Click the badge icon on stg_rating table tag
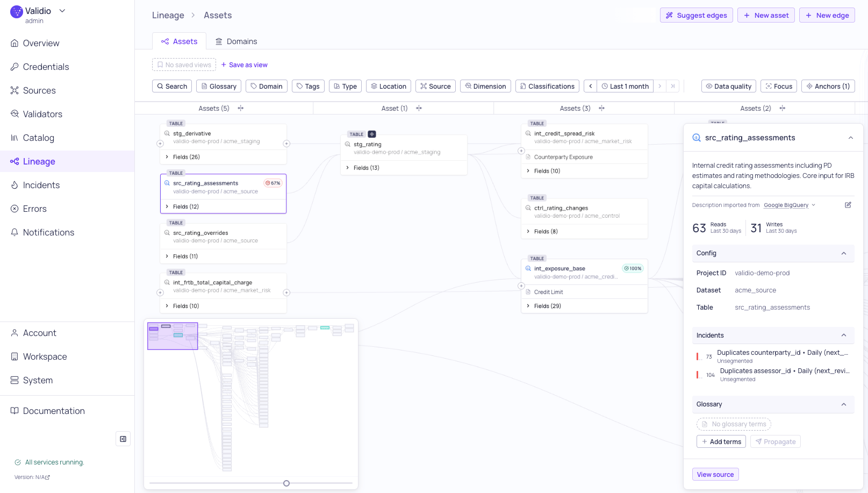868x493 pixels. pyautogui.click(x=372, y=134)
